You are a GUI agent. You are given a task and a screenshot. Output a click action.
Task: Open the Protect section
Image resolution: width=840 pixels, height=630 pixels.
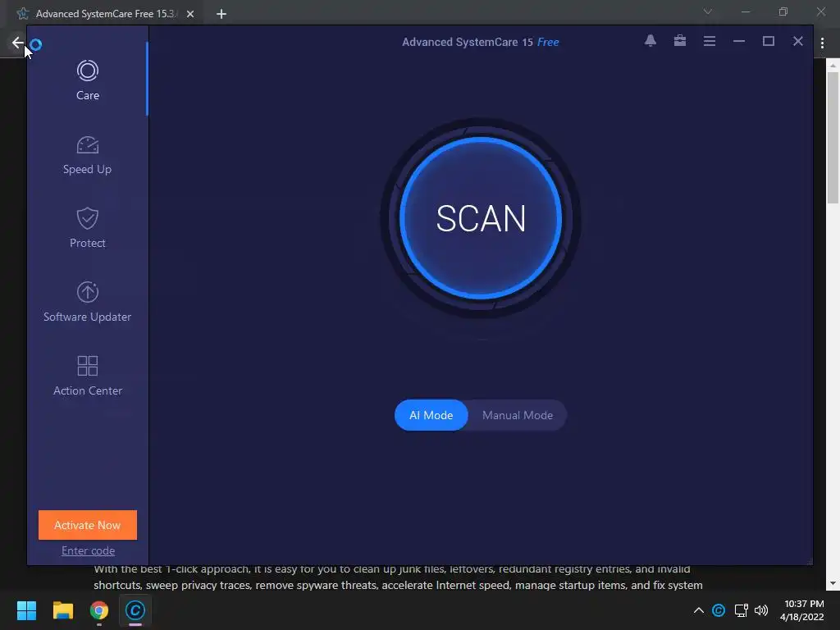87,229
